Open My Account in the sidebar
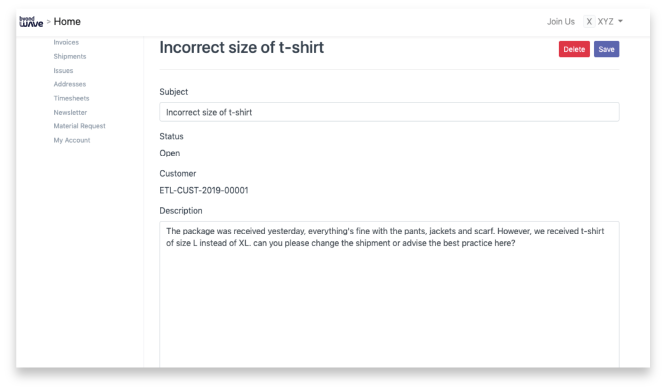The width and height of the screenshot is (665, 390). point(72,140)
